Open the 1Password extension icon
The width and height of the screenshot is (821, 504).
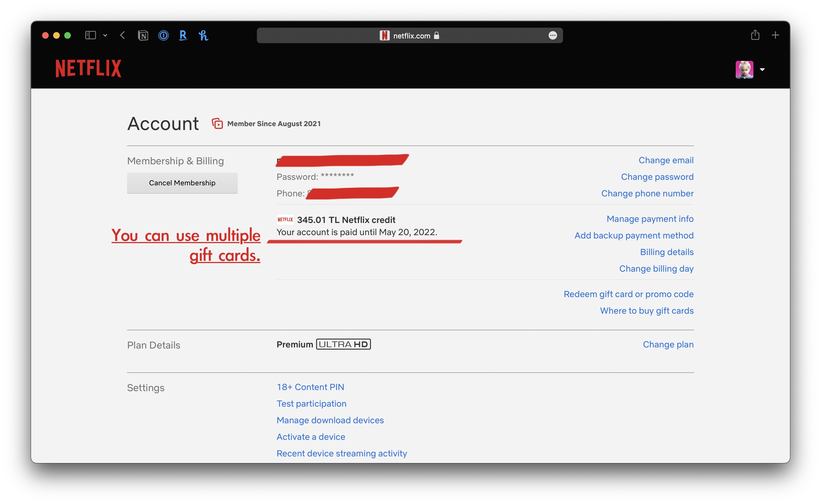point(163,35)
